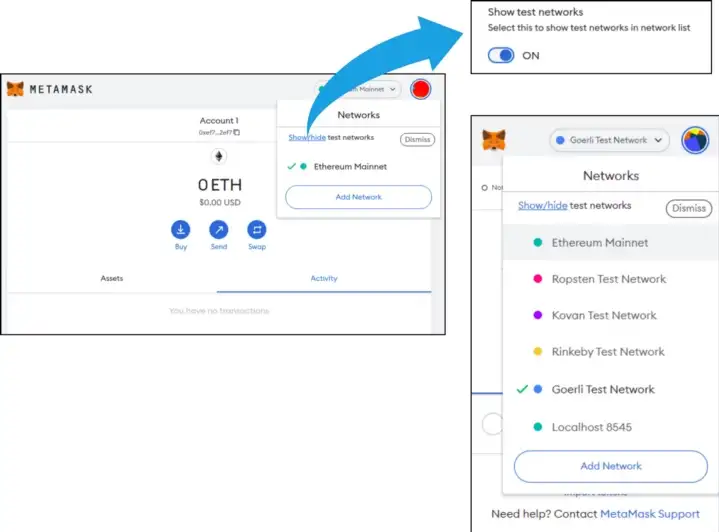Switch to the Assets tab
This screenshot has height=532, width=719.
[x=112, y=278]
